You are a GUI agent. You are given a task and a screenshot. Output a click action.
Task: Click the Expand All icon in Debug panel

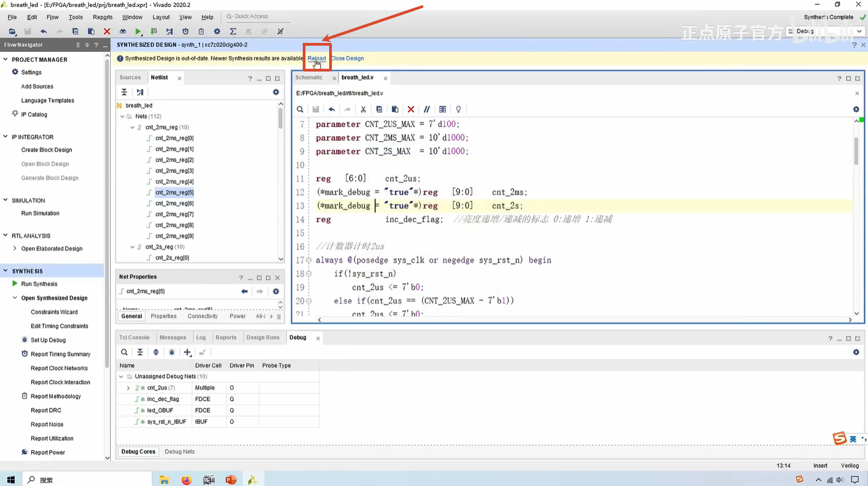156,352
